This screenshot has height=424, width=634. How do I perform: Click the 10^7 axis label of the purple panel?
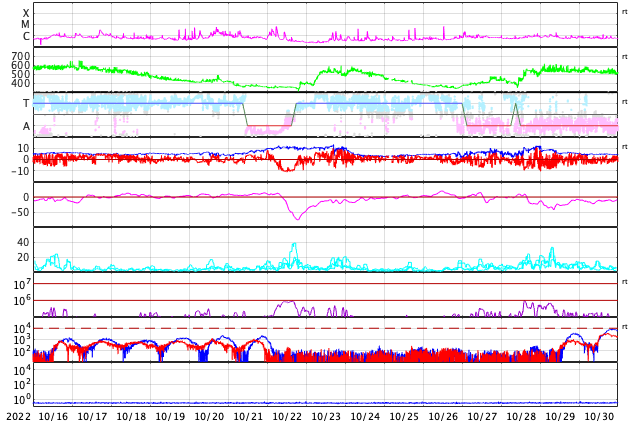pyautogui.click(x=22, y=284)
